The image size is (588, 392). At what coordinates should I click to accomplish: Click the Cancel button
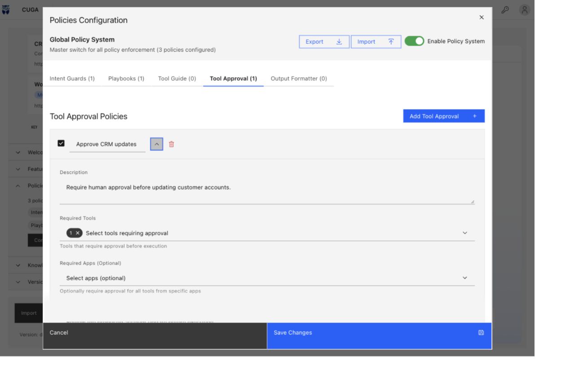coord(155,336)
